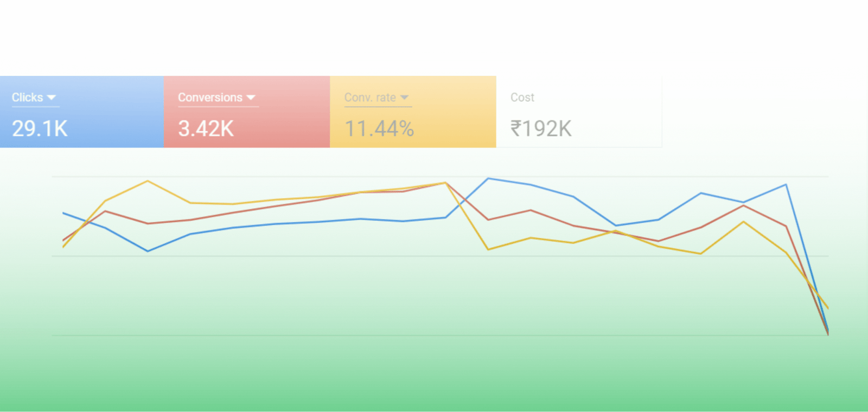The height and width of the screenshot is (412, 868).
Task: Click the 29.1K clicks value
Action: [40, 128]
